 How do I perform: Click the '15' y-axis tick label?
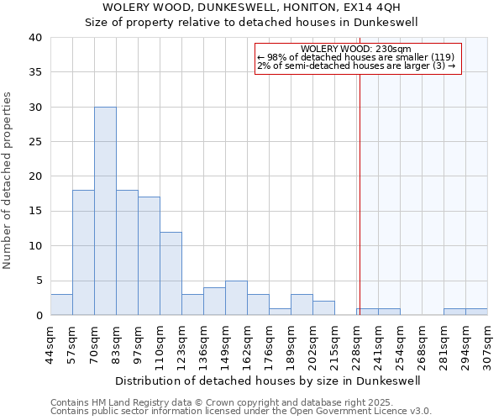coord(34,211)
